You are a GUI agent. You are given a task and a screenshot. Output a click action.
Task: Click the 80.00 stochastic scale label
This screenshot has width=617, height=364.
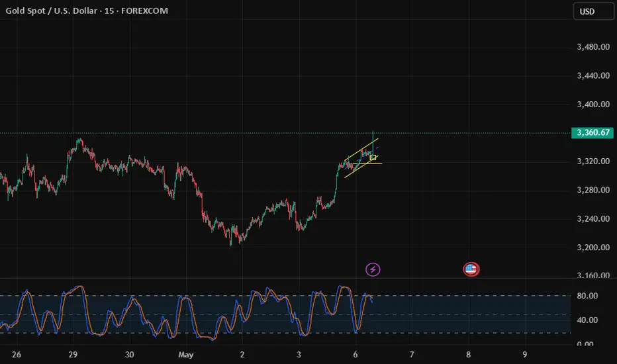click(x=587, y=296)
